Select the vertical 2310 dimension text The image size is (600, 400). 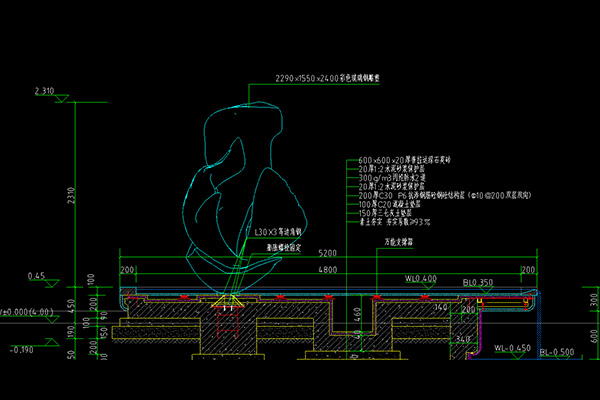pyautogui.click(x=71, y=195)
